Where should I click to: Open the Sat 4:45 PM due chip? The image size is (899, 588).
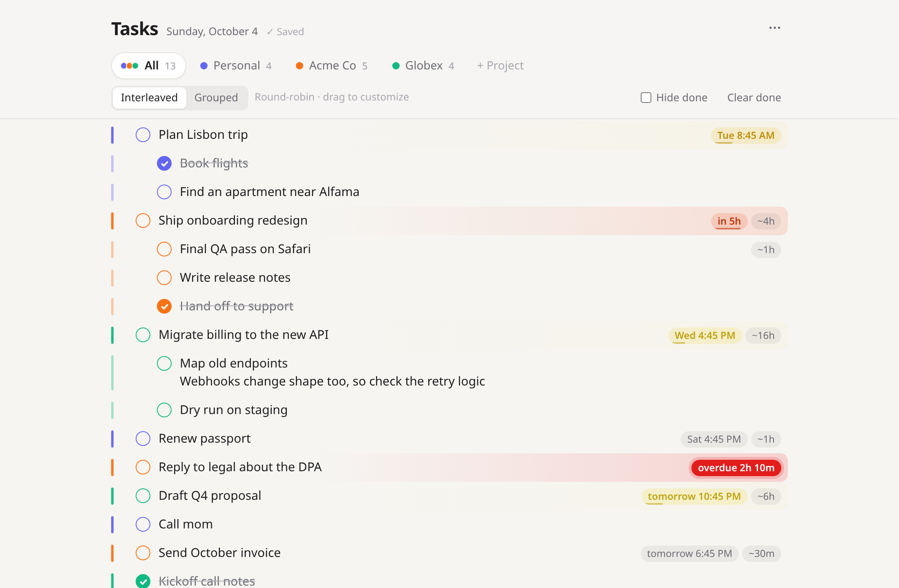pos(714,439)
